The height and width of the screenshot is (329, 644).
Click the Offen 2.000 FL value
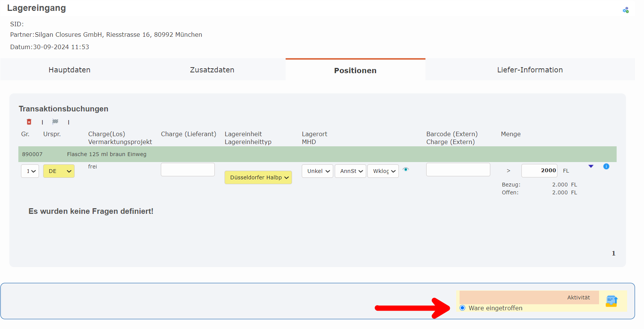tap(565, 192)
